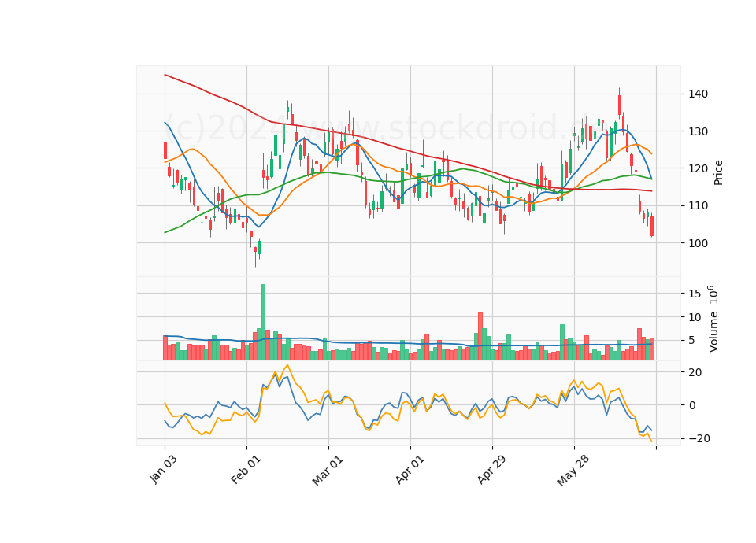
Task: Click the positive 20 oscillator tick label
Action: pos(695,372)
